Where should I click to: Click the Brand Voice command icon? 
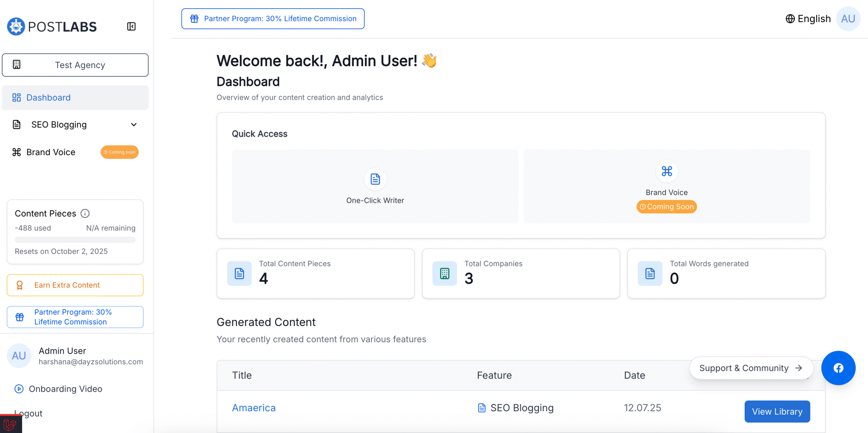click(667, 171)
